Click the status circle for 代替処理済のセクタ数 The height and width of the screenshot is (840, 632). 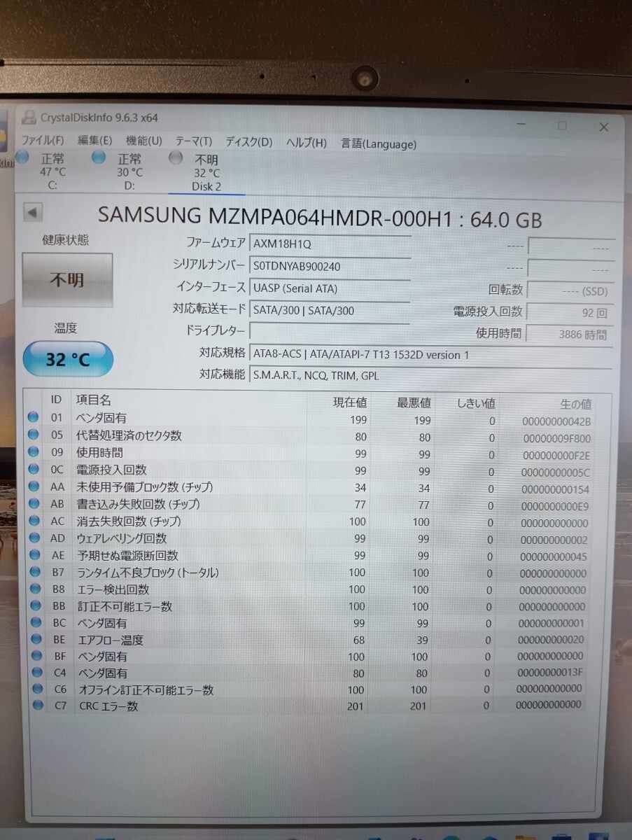click(33, 435)
